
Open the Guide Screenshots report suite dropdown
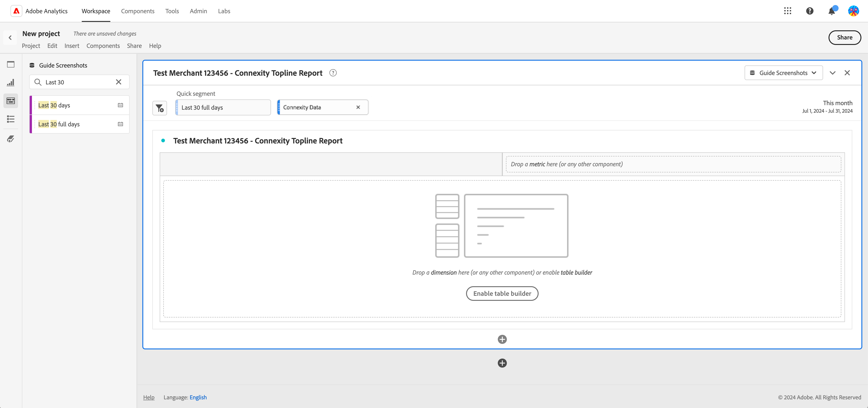783,73
